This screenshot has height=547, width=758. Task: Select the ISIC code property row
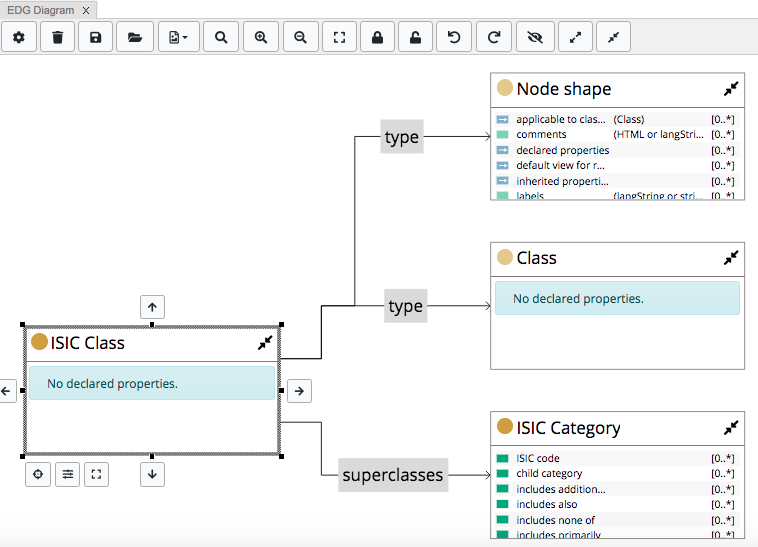[x=538, y=458]
